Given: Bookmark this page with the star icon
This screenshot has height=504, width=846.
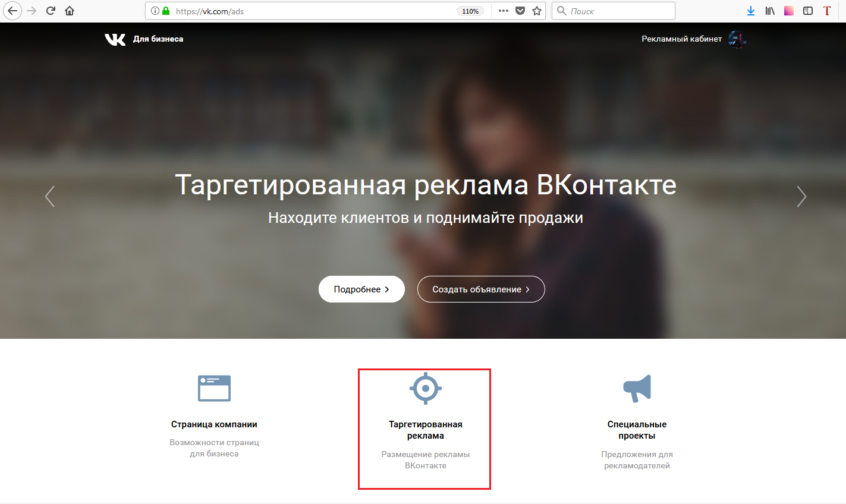Looking at the screenshot, I should 537,11.
